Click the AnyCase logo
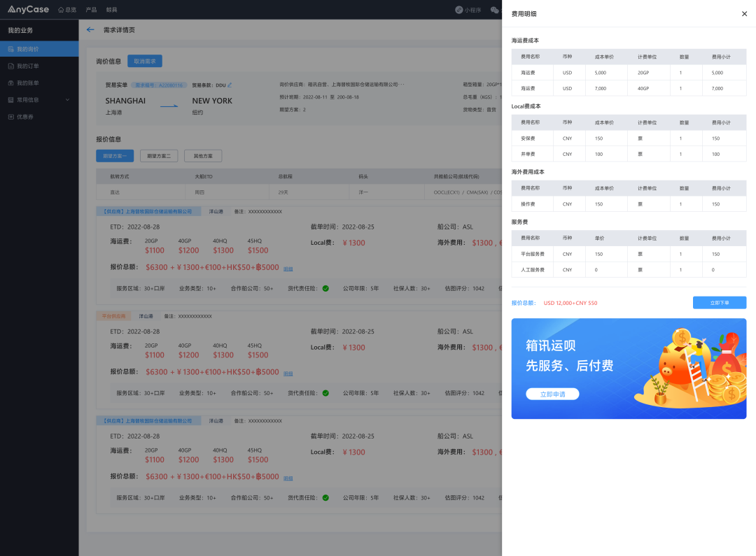Image resolution: width=756 pixels, height=556 pixels. pos(28,9)
